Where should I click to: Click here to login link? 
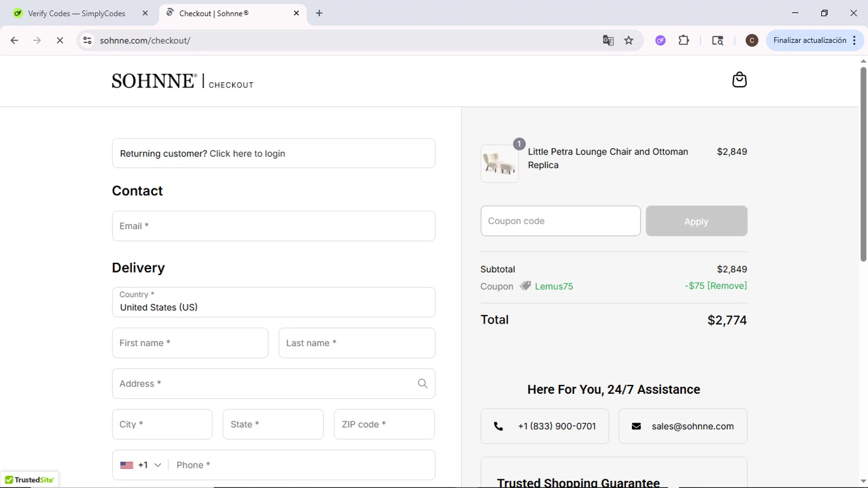coord(247,153)
